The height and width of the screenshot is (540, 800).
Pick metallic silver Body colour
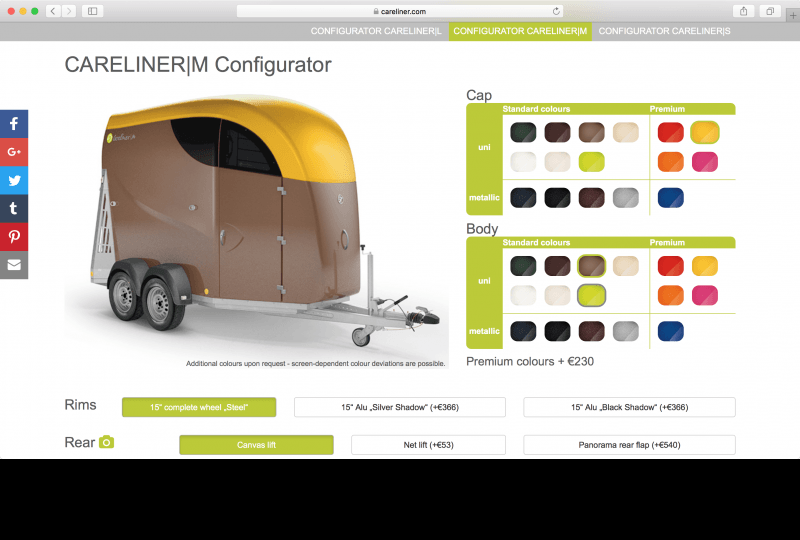tap(626, 331)
